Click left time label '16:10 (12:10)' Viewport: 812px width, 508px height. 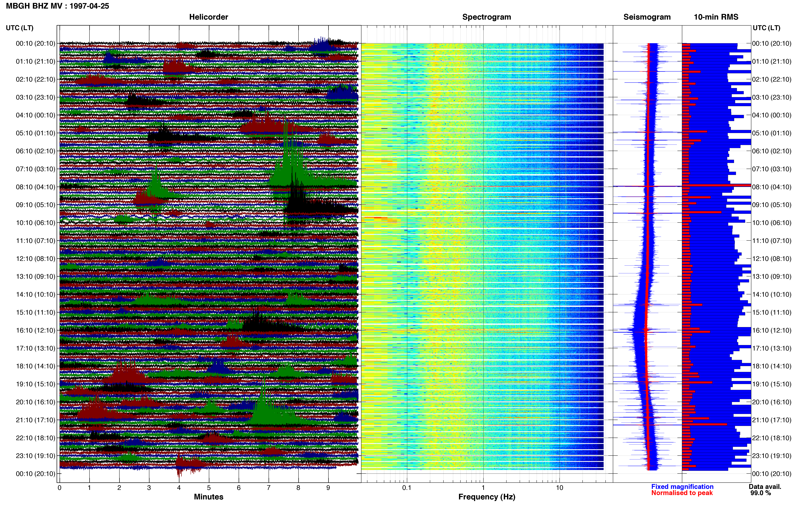point(35,330)
